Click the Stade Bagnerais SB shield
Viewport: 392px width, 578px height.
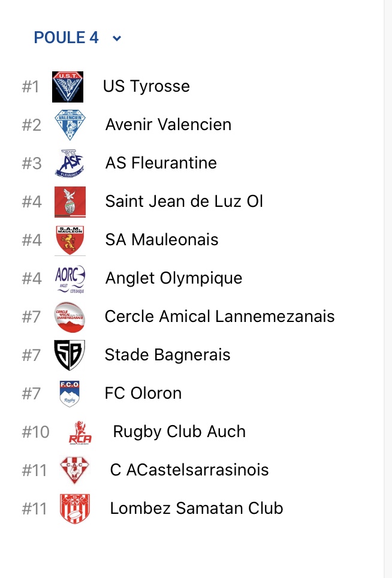[70, 355]
